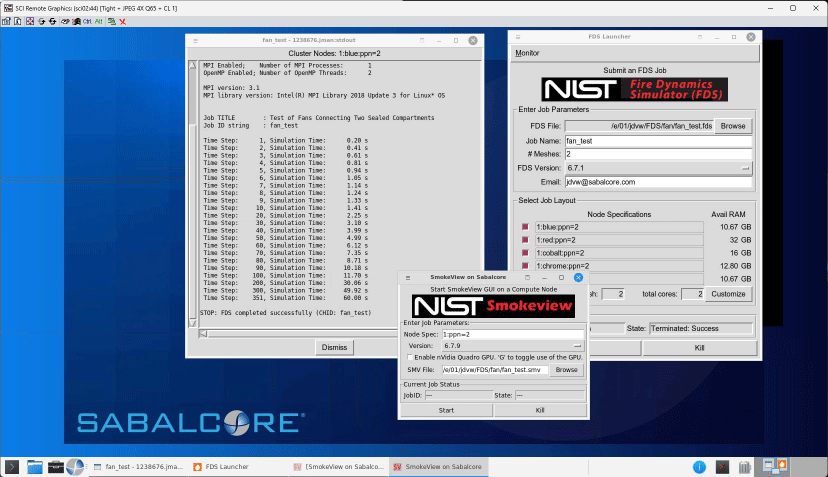The width and height of the screenshot is (828, 477).
Task: Open the Monitor menu in FDS Launcher
Action: pyautogui.click(x=527, y=53)
